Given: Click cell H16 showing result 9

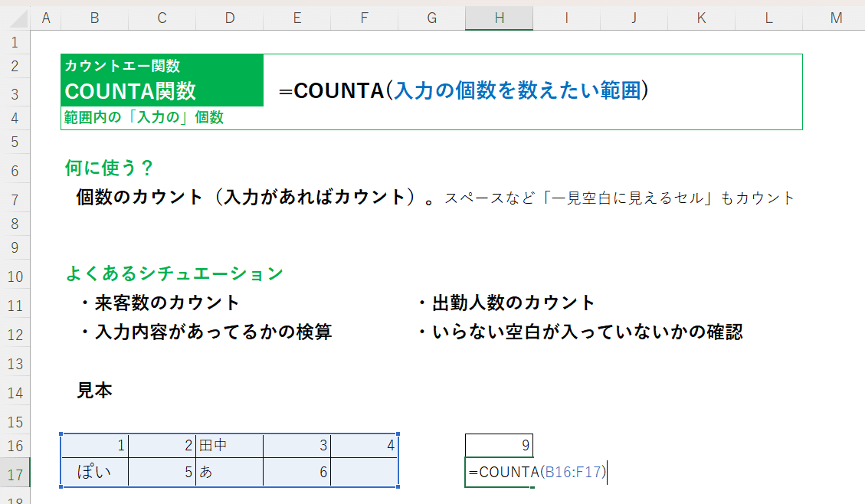Looking at the screenshot, I should [x=500, y=446].
